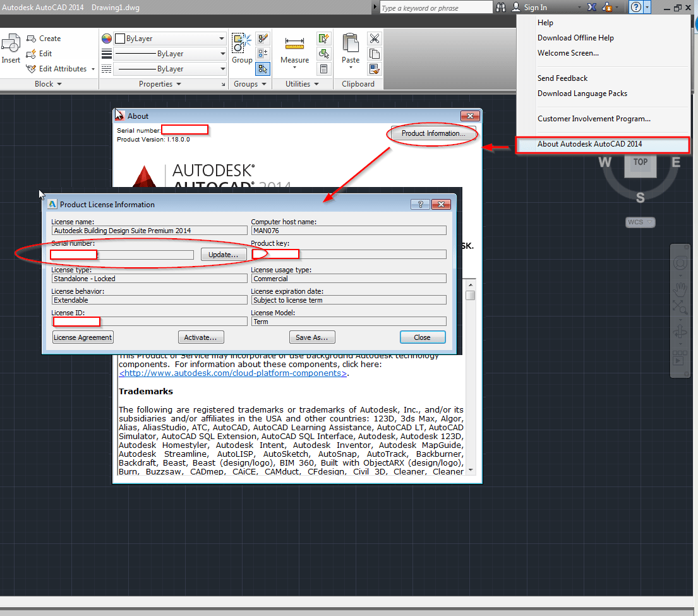
Task: Click the object color wheel icon
Action: [x=106, y=39]
